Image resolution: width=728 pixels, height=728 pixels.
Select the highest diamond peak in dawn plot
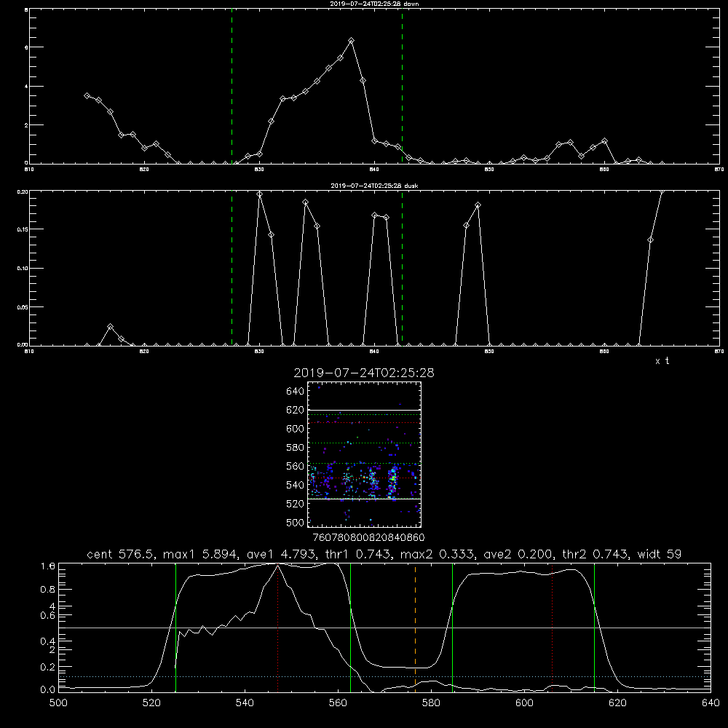point(351,41)
